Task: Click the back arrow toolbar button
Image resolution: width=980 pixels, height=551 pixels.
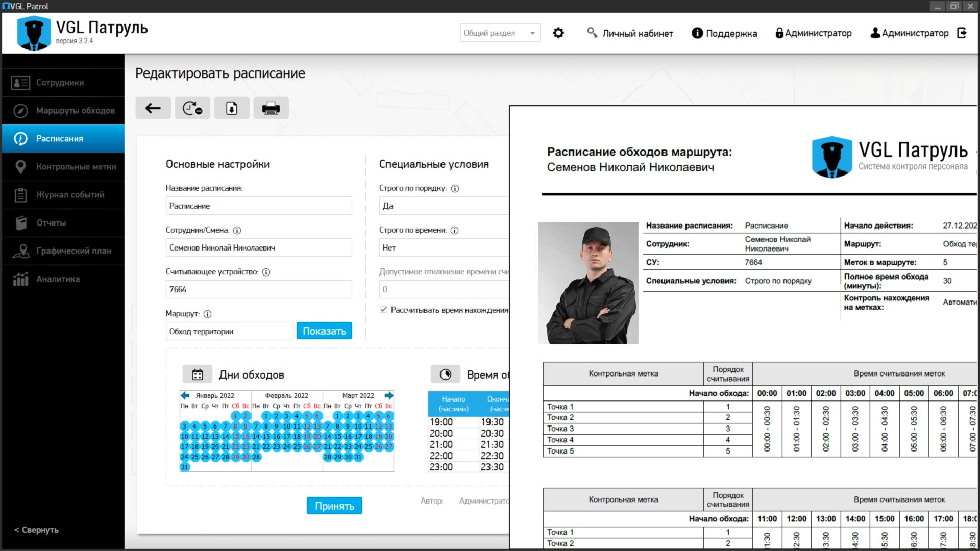Action: [153, 108]
